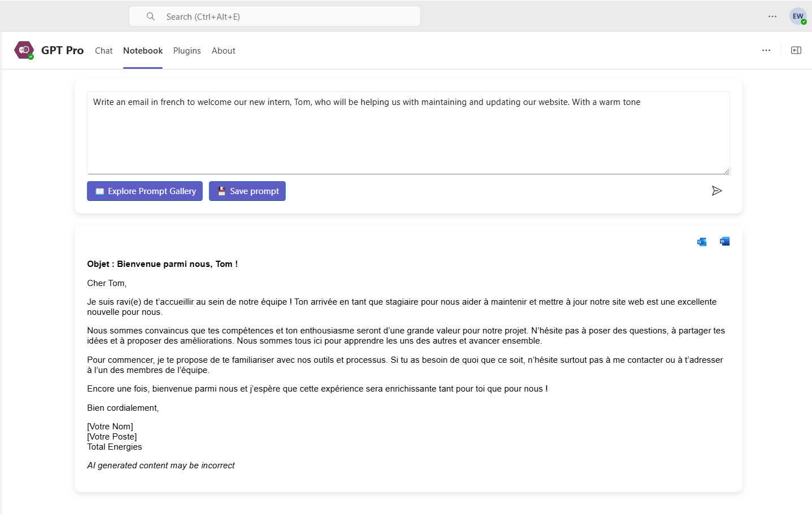Open the EW profile avatar

click(797, 16)
